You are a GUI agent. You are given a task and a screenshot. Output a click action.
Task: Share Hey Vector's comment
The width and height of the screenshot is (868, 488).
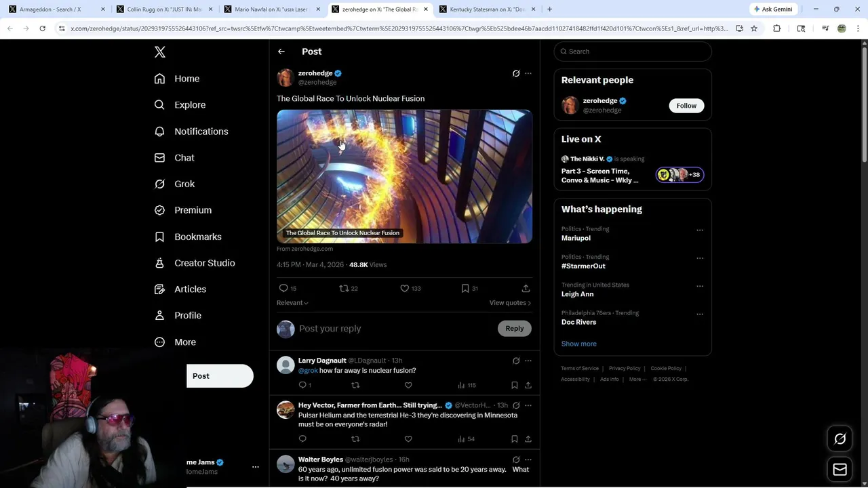(x=528, y=439)
